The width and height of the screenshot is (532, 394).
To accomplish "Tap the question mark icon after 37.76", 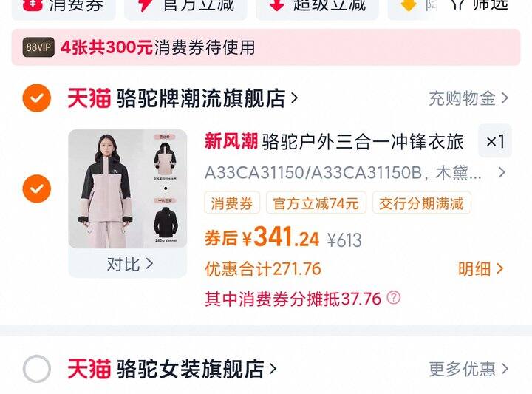I will pyautogui.click(x=394, y=298).
